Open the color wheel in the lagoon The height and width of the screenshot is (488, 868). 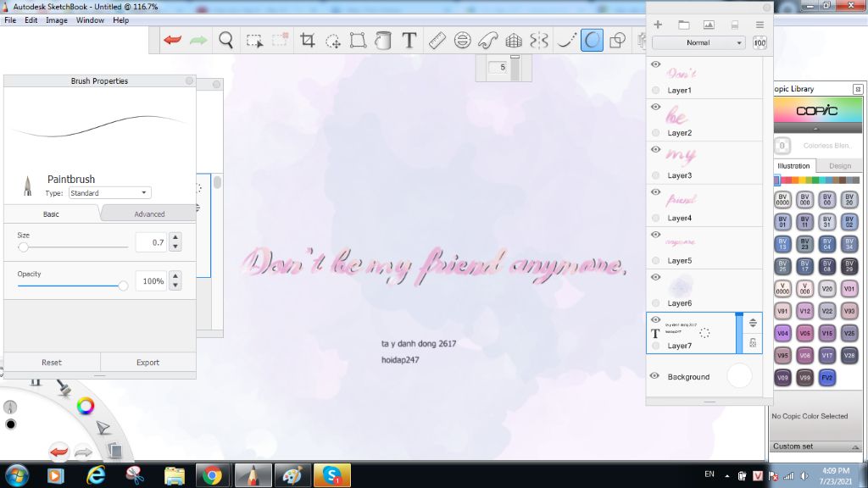point(86,406)
